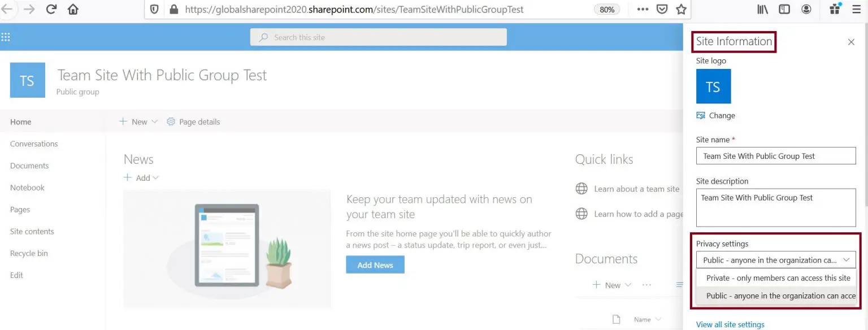The width and height of the screenshot is (868, 330).
Task: Open the tracking protection shield
Action: (x=153, y=9)
